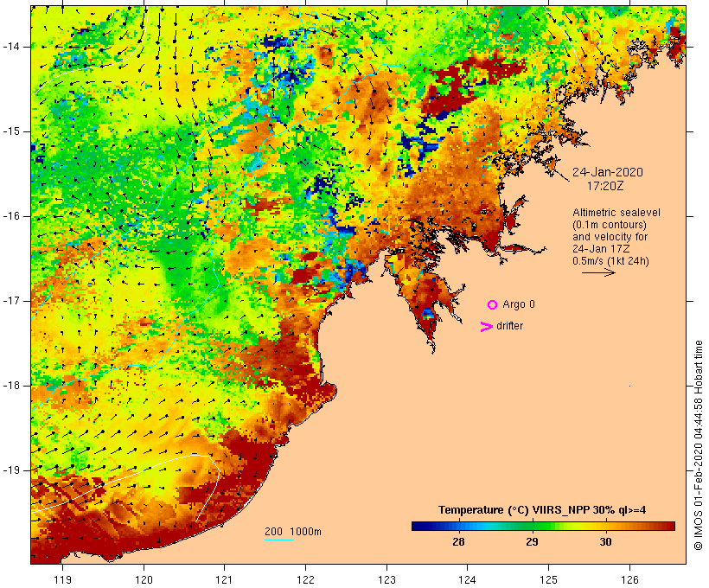
Task: Click the 120 longitude axis label
Action: [144, 580]
